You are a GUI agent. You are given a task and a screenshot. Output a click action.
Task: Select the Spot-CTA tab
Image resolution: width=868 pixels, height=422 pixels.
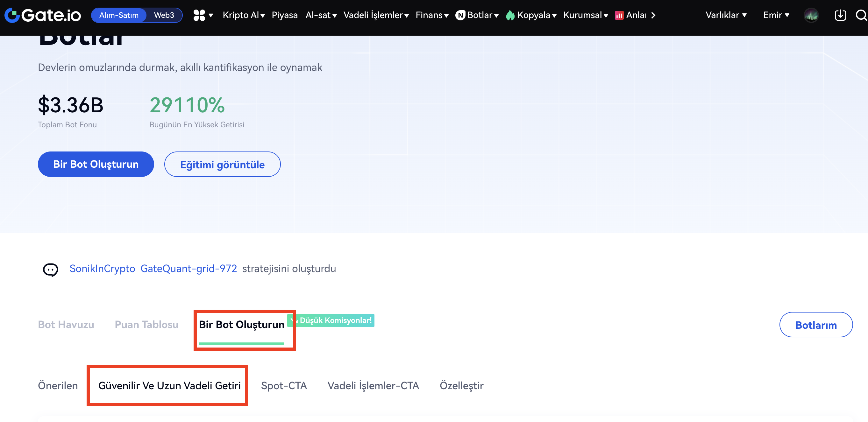point(284,385)
